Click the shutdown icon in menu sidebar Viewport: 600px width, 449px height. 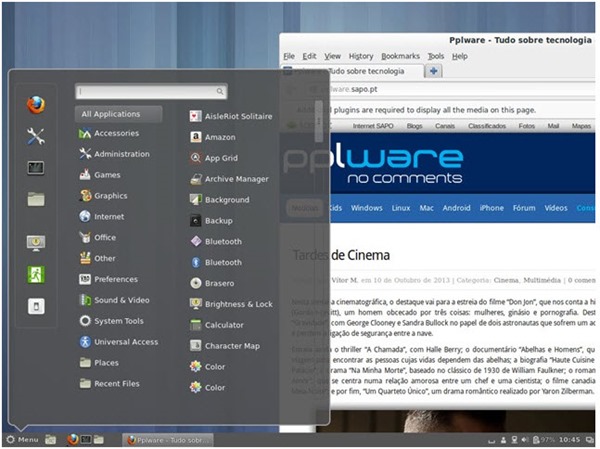(x=36, y=306)
